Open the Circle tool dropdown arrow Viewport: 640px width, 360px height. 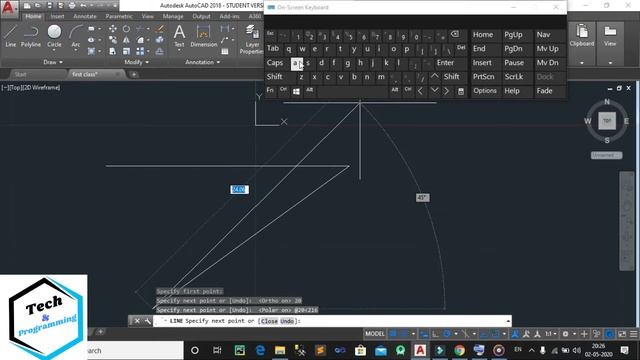[x=54, y=51]
